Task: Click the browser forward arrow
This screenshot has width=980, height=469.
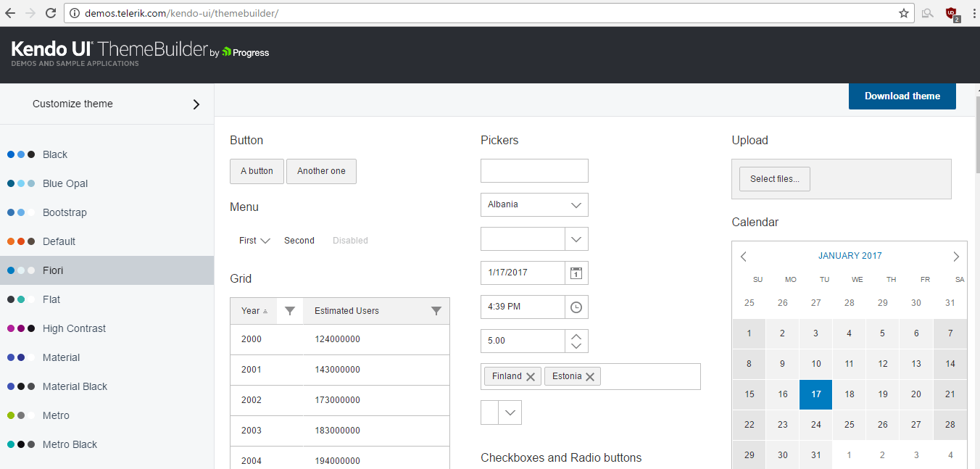Action: [30, 13]
